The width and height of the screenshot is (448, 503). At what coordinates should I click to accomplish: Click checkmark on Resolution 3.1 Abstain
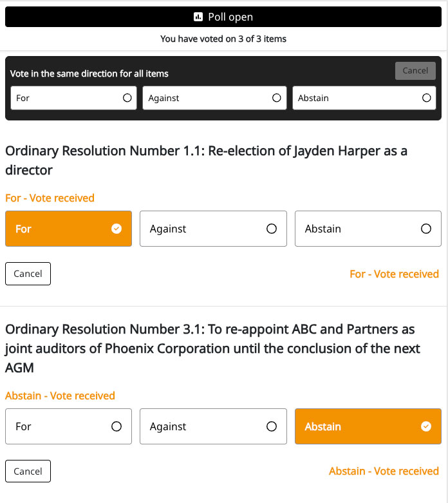pos(425,426)
